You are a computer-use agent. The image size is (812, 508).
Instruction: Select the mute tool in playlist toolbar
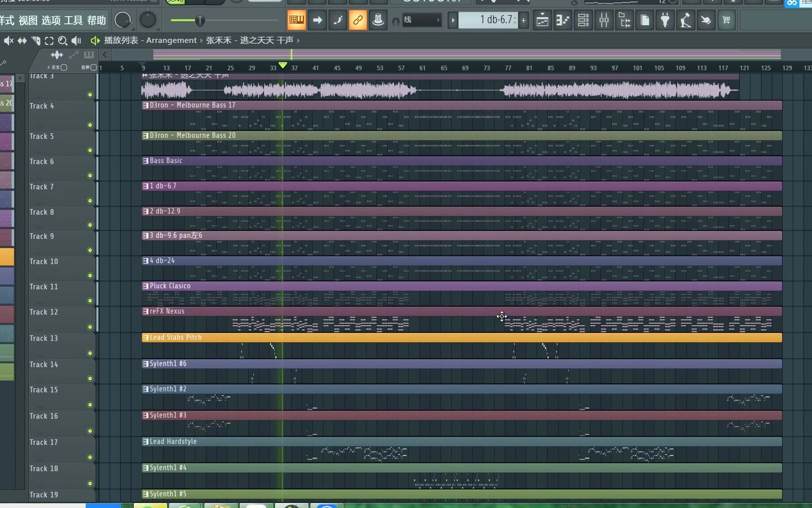point(9,40)
